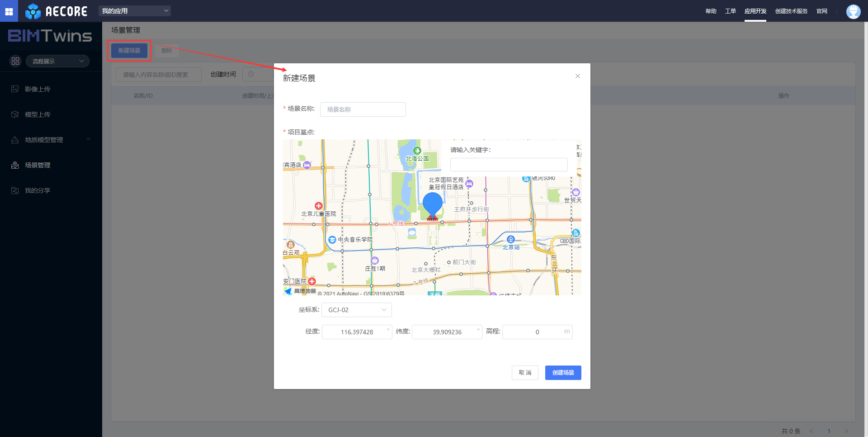Open 场景管理 in the sidebar
Viewport: 868px width, 437px height.
pos(38,165)
